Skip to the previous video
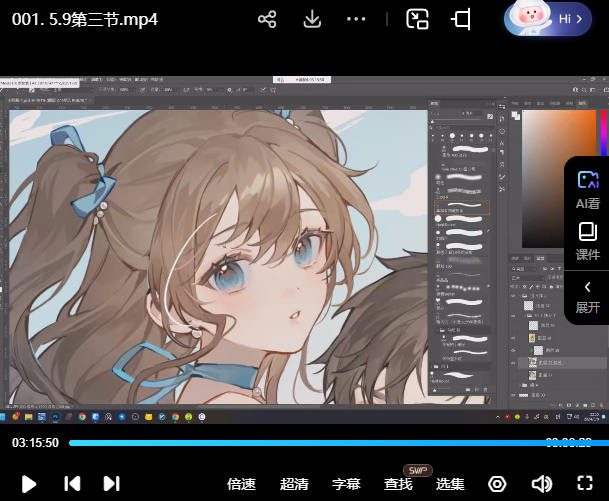This screenshot has height=501, width=609. pyautogui.click(x=72, y=484)
